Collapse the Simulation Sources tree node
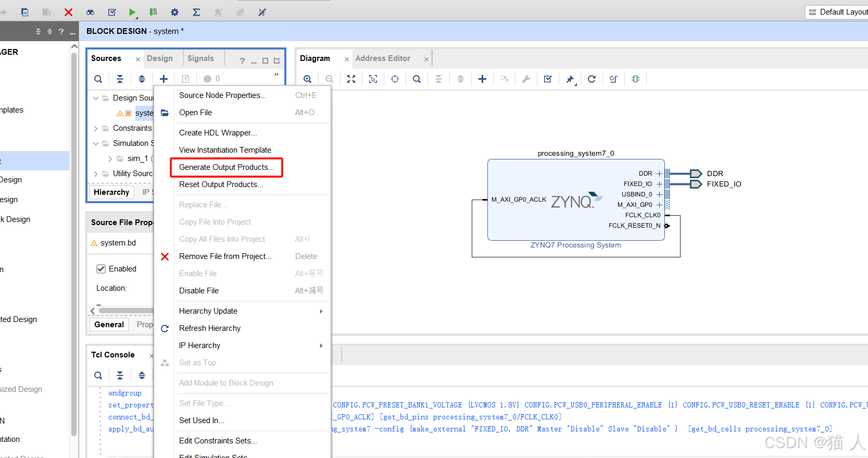Image resolution: width=868 pixels, height=458 pixels. [96, 143]
